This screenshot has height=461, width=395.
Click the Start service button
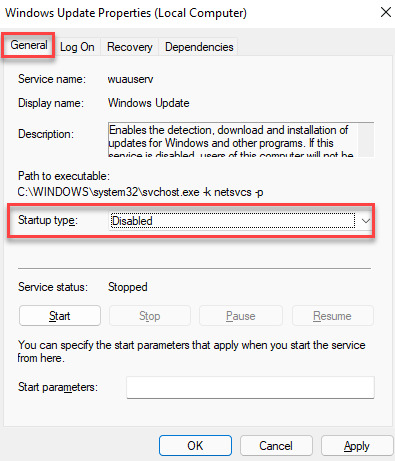pos(60,316)
